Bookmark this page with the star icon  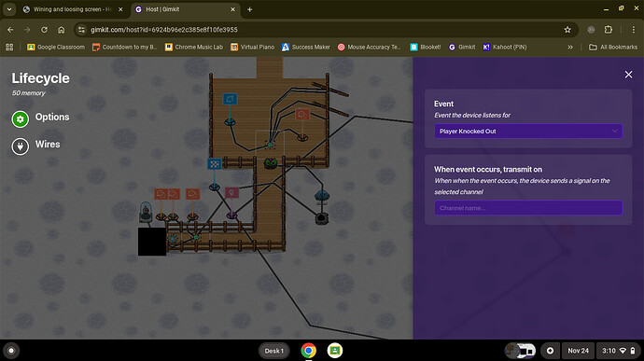click(x=567, y=30)
